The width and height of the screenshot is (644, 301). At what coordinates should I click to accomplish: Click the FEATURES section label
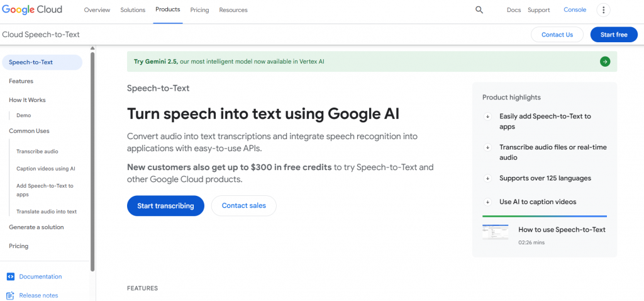[142, 288]
